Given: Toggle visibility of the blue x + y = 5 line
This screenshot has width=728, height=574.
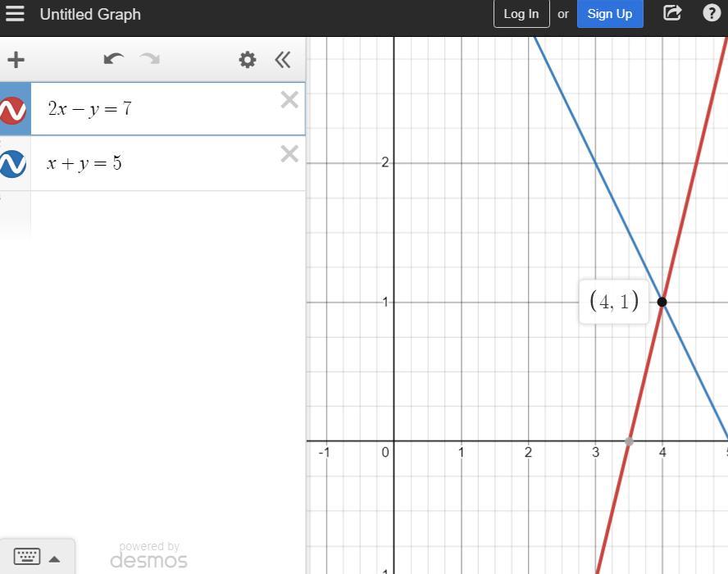Looking at the screenshot, I should pyautogui.click(x=12, y=163).
